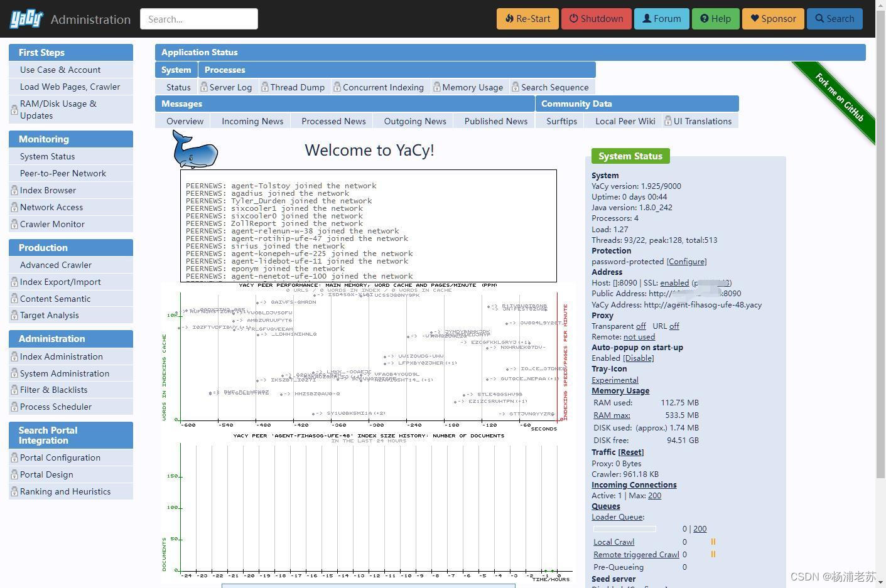Select the Status tab under System

coord(178,87)
